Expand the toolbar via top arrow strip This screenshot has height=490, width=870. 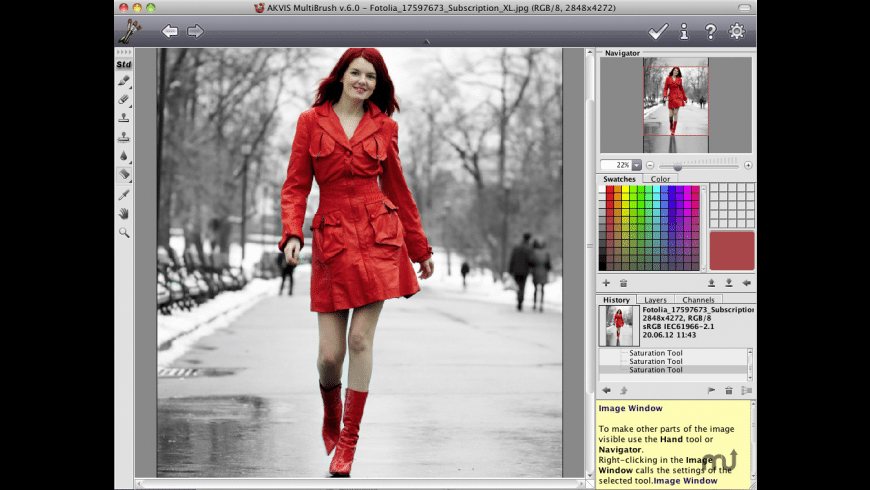click(124, 52)
